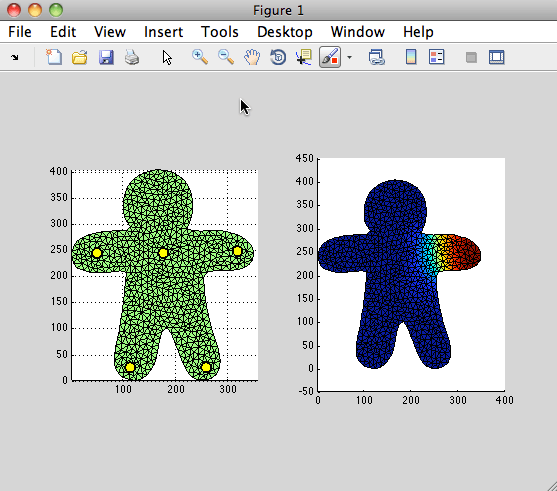Open the View menu

pos(110,32)
